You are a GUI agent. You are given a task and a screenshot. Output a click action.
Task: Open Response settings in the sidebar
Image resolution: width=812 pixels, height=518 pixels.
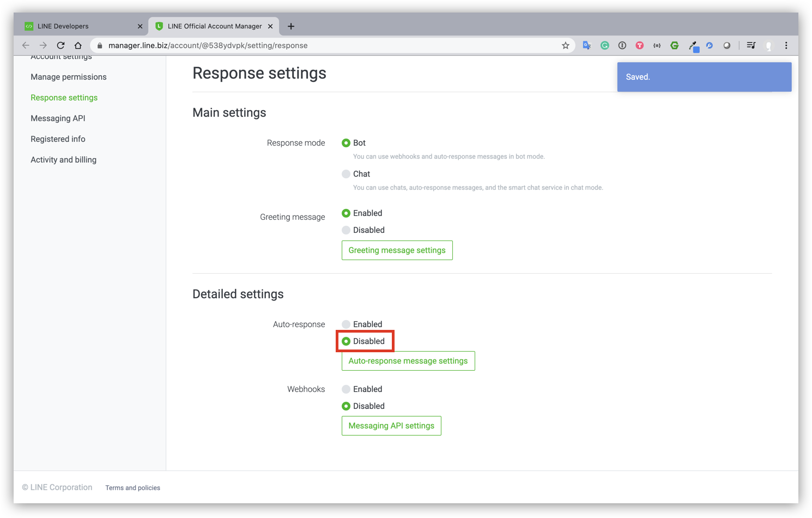(x=64, y=98)
